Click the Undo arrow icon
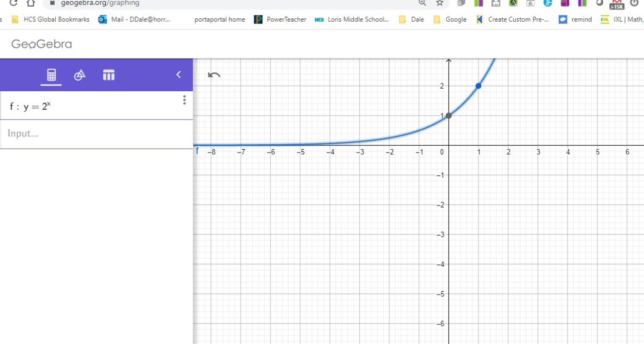Image resolution: width=644 pixels, height=344 pixels. (x=214, y=75)
